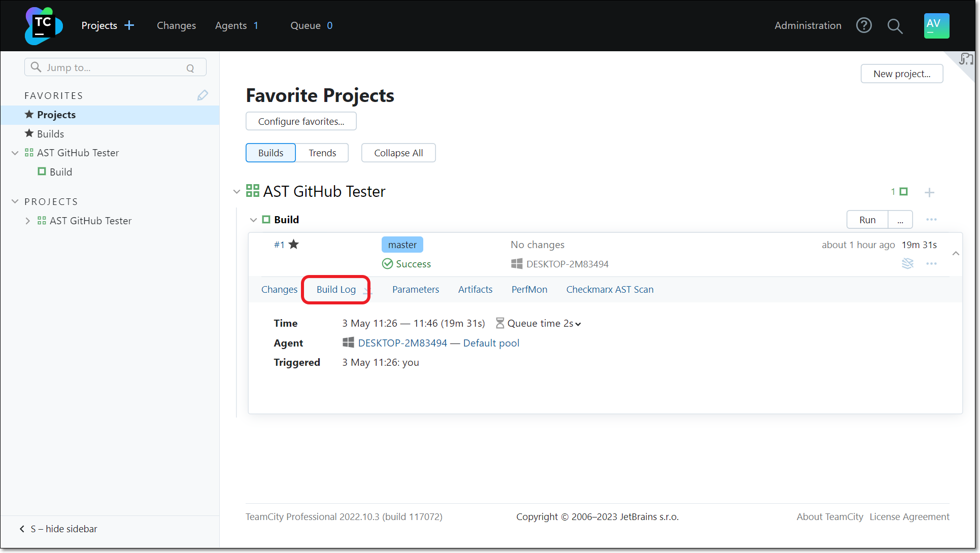
Task: Open Changes in top navigation
Action: click(176, 25)
